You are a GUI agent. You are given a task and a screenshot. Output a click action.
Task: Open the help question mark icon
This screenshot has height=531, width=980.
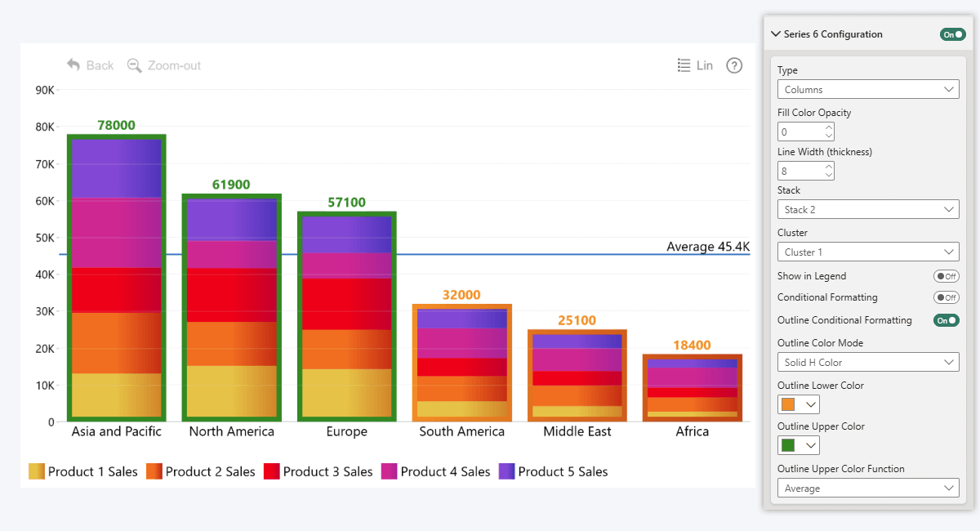(x=734, y=65)
